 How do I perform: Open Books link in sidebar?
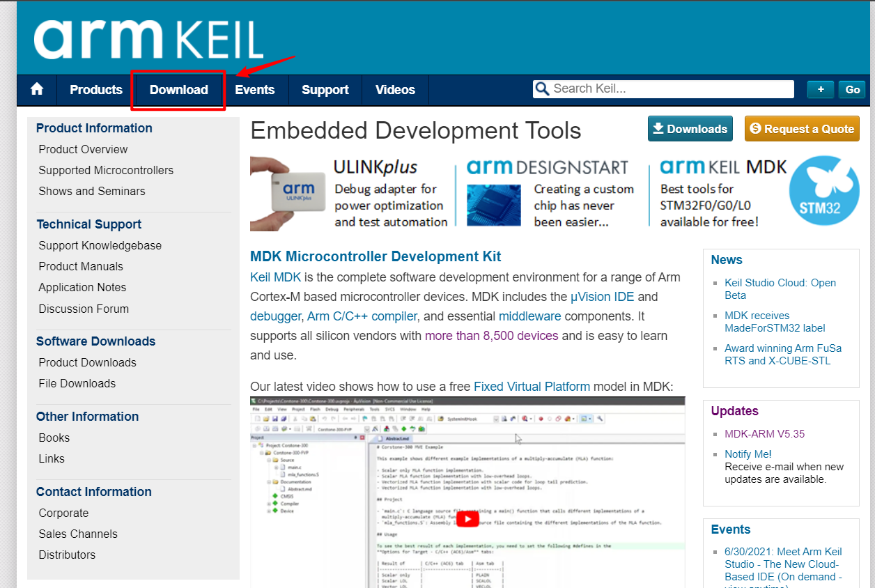(54, 438)
